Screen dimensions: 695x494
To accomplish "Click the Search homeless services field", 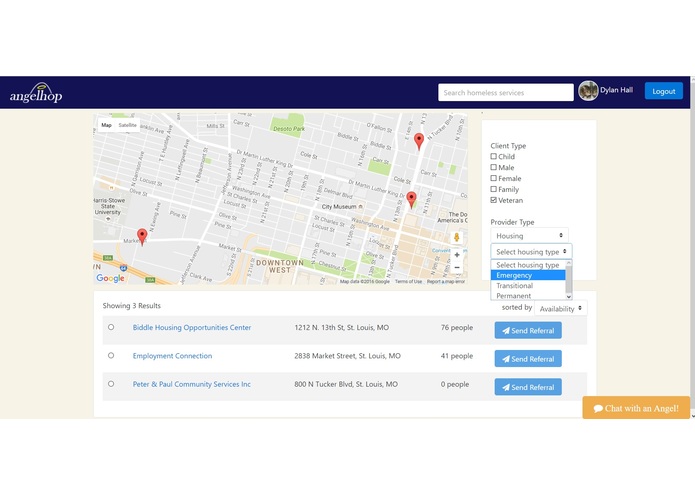I will coord(506,93).
